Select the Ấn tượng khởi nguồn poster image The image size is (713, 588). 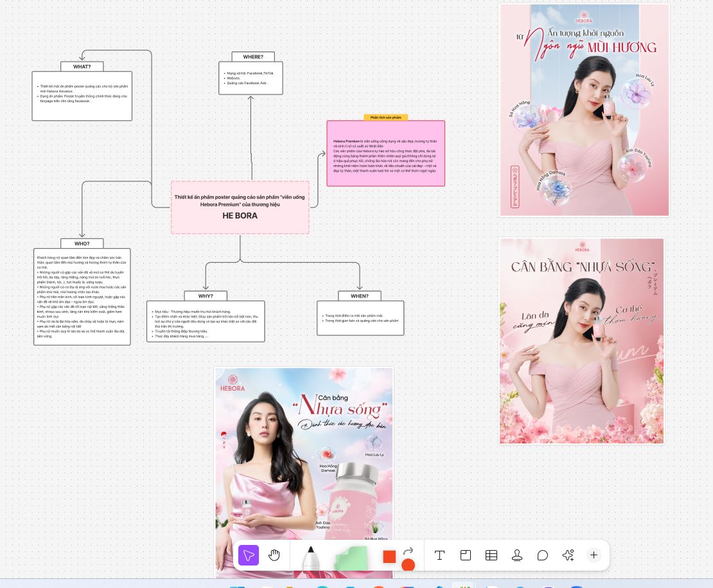click(585, 110)
